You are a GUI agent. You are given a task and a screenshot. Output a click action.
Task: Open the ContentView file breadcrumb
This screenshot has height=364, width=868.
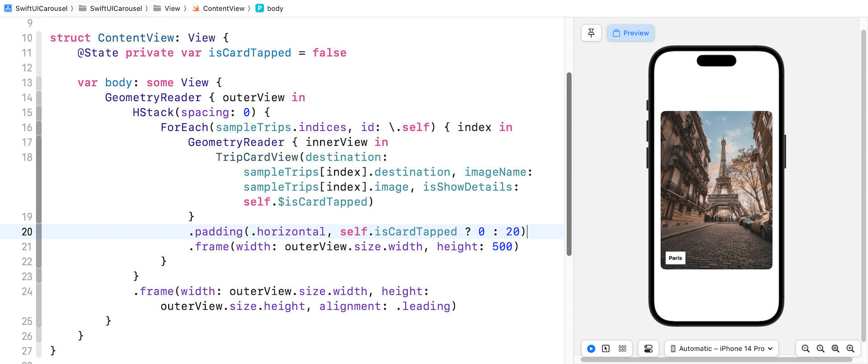coord(224,8)
